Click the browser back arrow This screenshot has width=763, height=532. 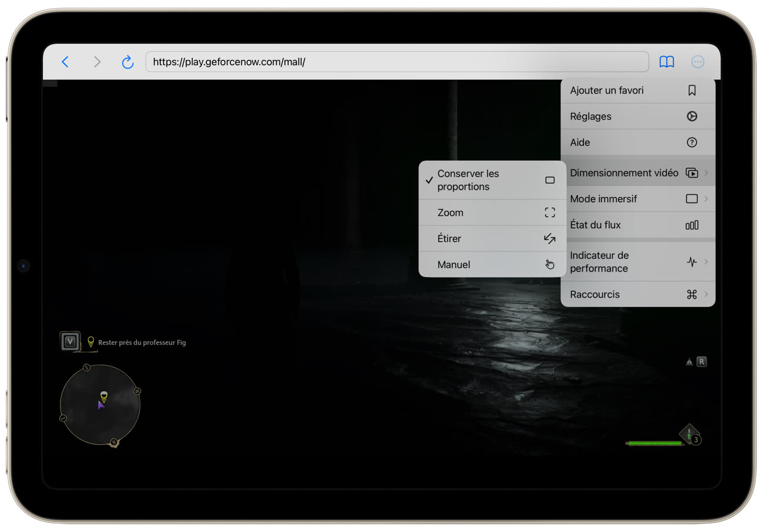[65, 62]
